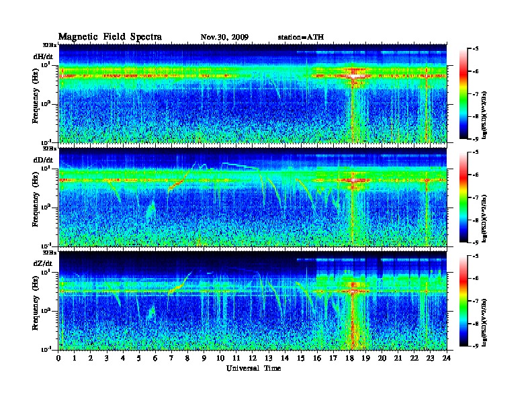Click the color bar beside the dD/dt panel
The width and height of the screenshot is (532, 411).
pyautogui.click(x=463, y=197)
